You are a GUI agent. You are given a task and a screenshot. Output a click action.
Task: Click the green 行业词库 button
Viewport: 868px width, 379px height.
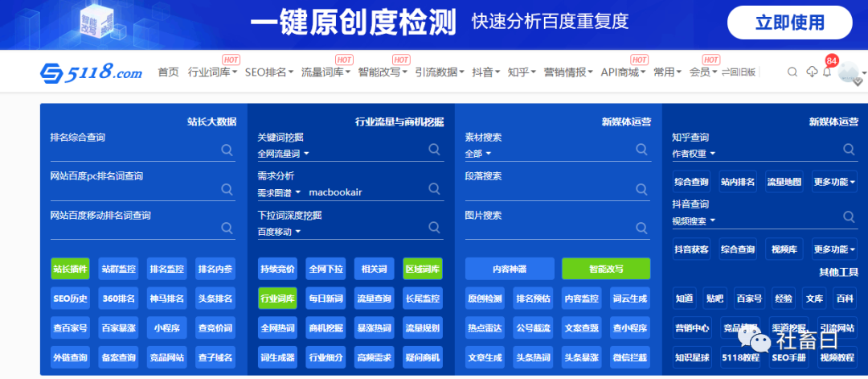[277, 298]
